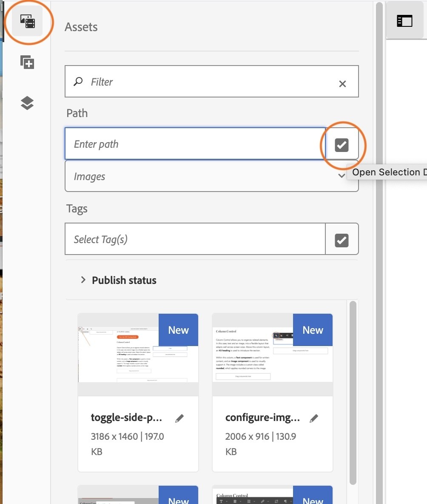
Task: Expand the Publish status section
Action: click(118, 280)
